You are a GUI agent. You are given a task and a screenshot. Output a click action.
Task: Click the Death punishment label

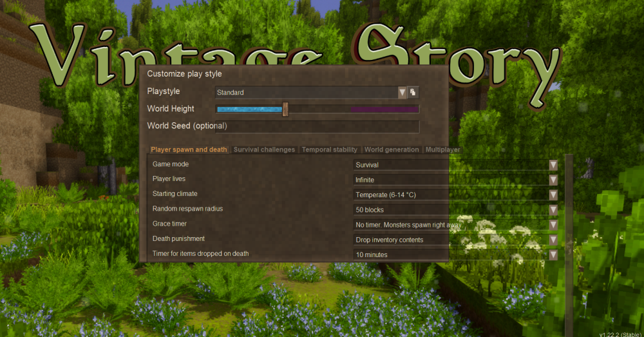coord(178,239)
